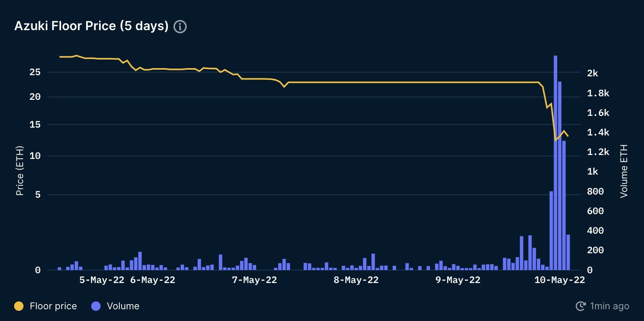The width and height of the screenshot is (644, 321).
Task: Click the last point of the floor price line
Action: pos(568,136)
